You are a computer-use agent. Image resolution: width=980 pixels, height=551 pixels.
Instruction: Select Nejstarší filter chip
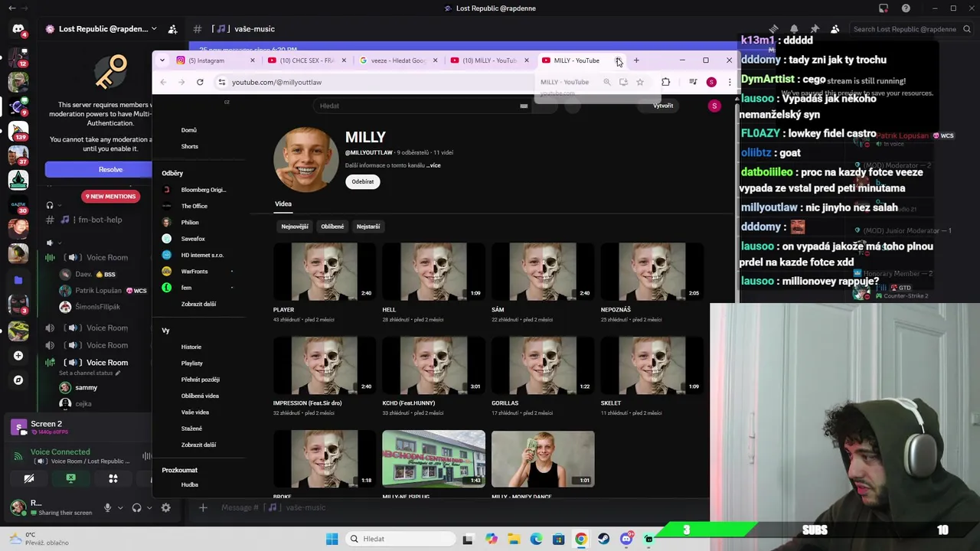[368, 227]
